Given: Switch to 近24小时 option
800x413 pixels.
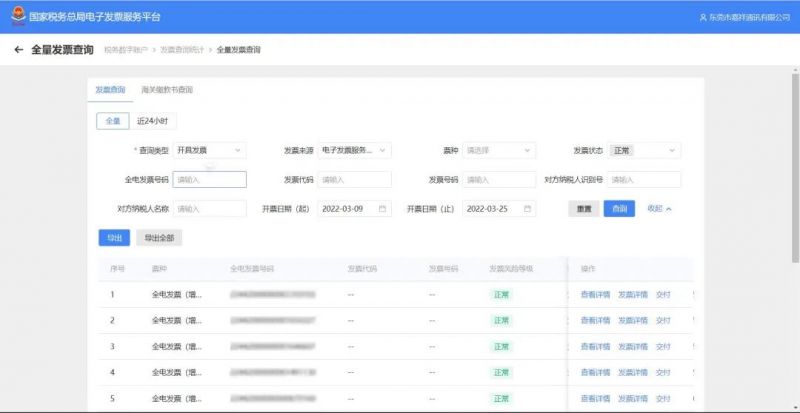Looking at the screenshot, I should coord(152,121).
